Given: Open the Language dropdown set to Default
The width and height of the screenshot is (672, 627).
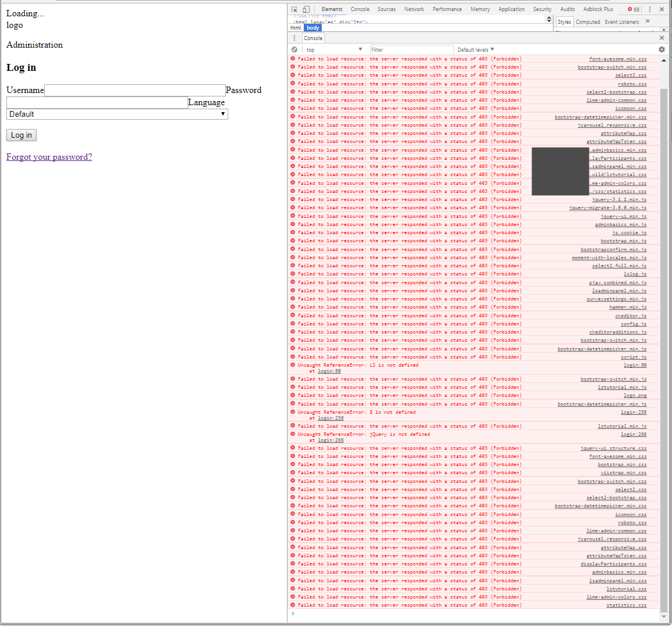Looking at the screenshot, I should [x=117, y=114].
